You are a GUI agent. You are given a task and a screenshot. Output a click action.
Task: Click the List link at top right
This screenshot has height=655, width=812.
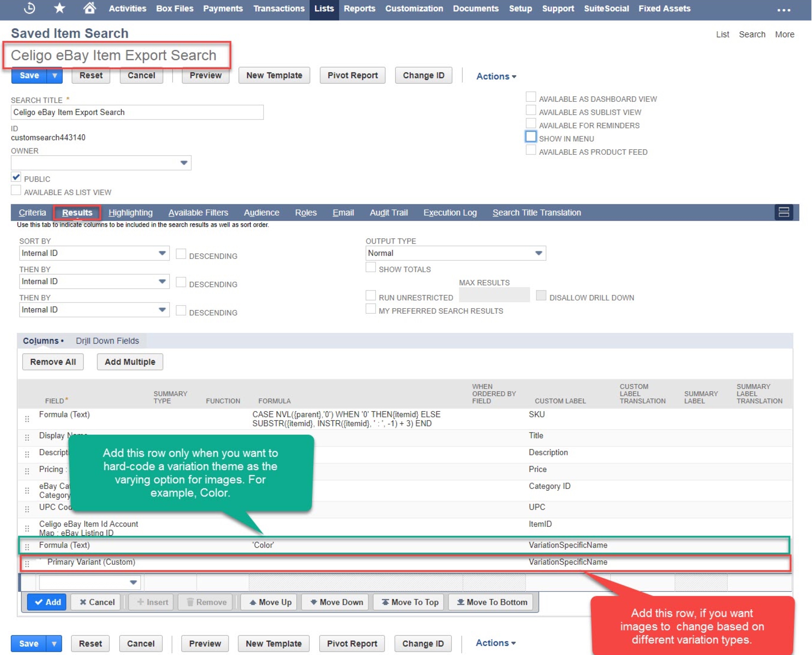click(x=723, y=34)
